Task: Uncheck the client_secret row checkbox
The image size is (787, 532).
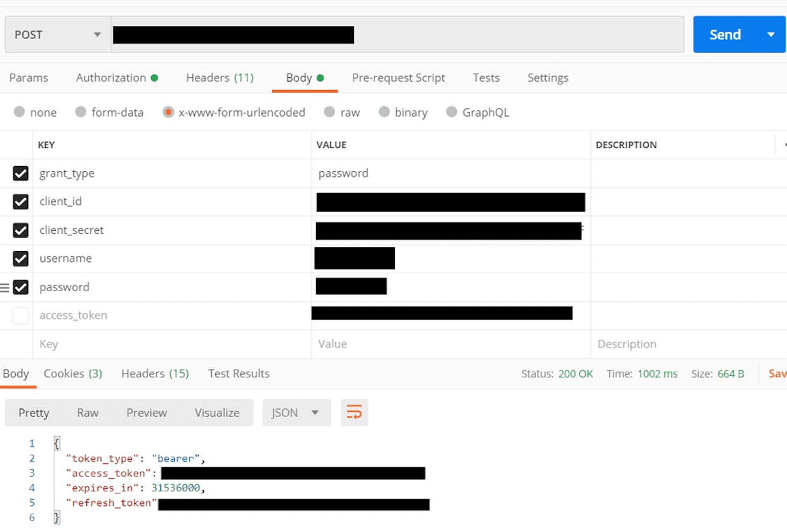Action: click(21, 230)
